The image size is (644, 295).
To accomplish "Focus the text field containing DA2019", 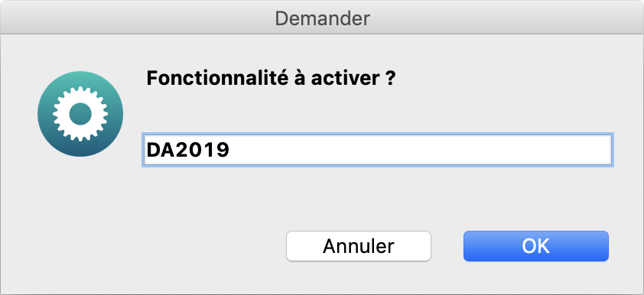I will 378,150.
